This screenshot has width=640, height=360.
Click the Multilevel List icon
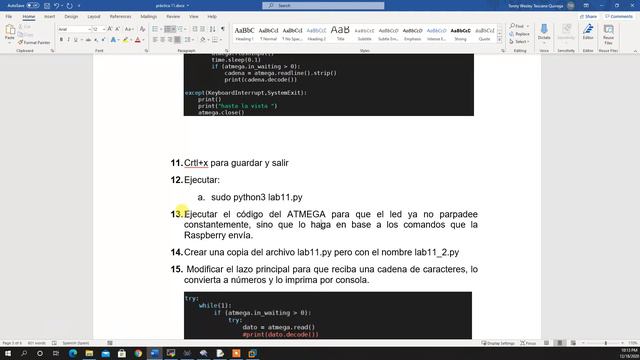point(180,29)
